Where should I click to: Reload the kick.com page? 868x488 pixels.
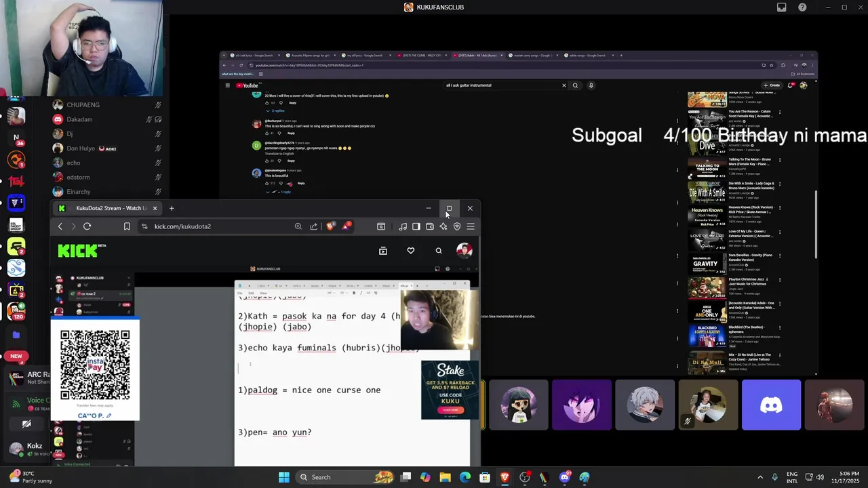coord(87,226)
